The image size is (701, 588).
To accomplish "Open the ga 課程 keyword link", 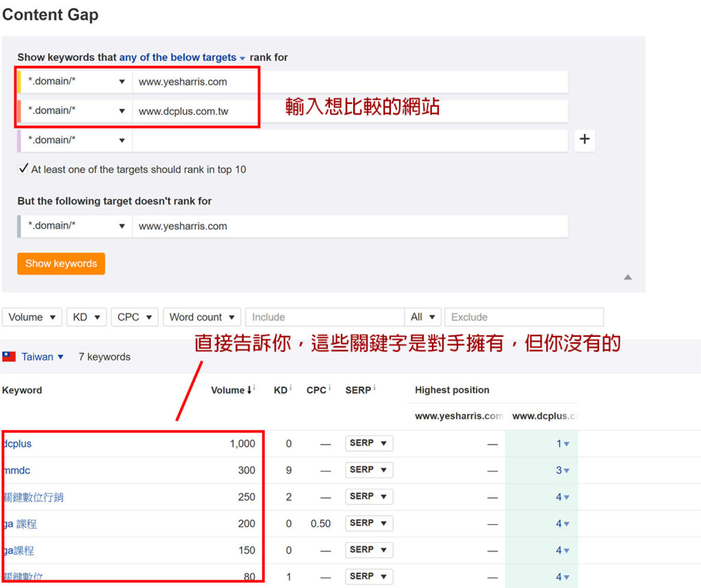I will pyautogui.click(x=20, y=524).
